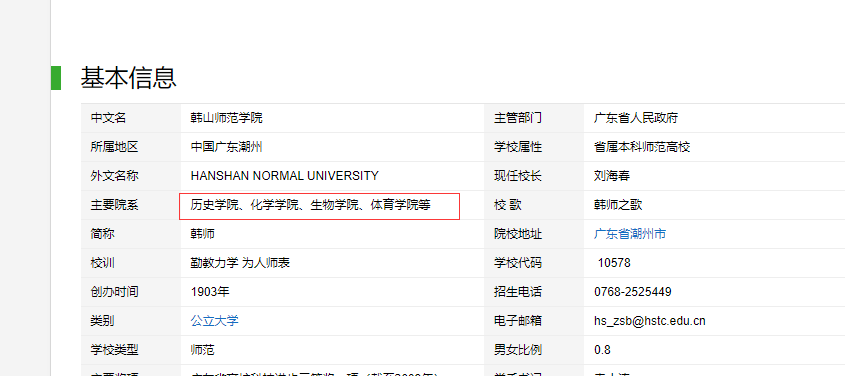
Task: Click HANSHAN NORMAL UNIVERSITY text
Action: (x=285, y=176)
